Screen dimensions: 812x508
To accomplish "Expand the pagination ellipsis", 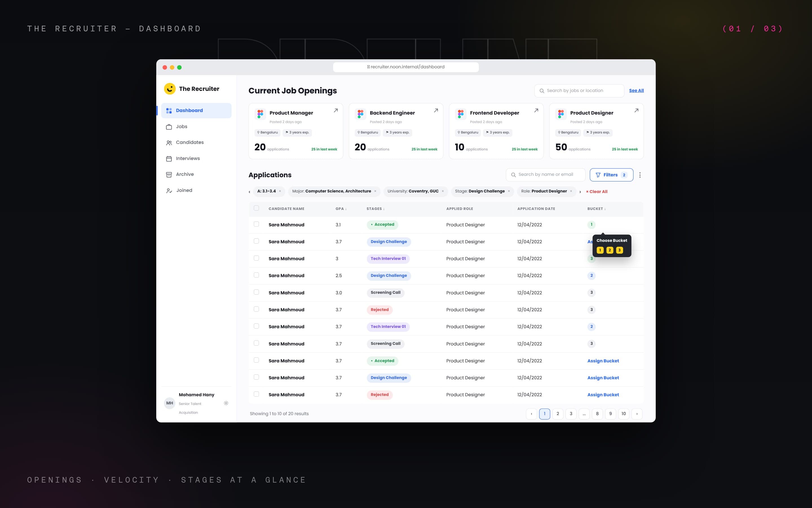I will [x=584, y=414].
